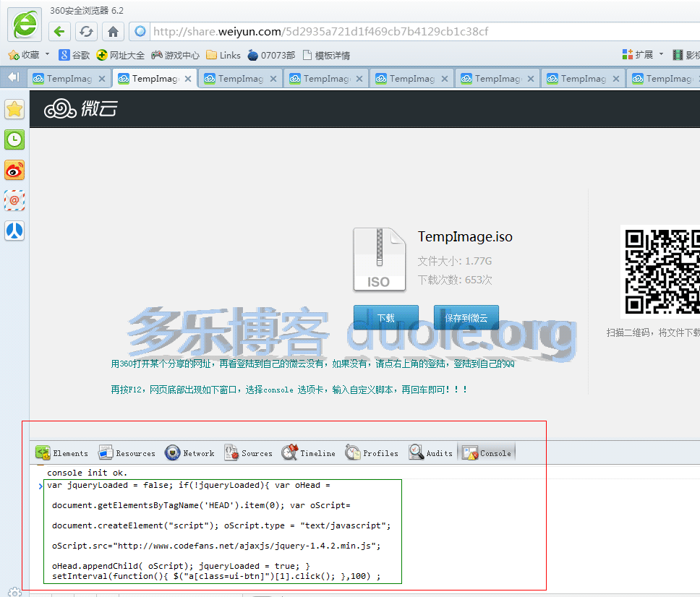The height and width of the screenshot is (597, 700).
Task: Close the active second TempImage tab
Action: click(188, 79)
